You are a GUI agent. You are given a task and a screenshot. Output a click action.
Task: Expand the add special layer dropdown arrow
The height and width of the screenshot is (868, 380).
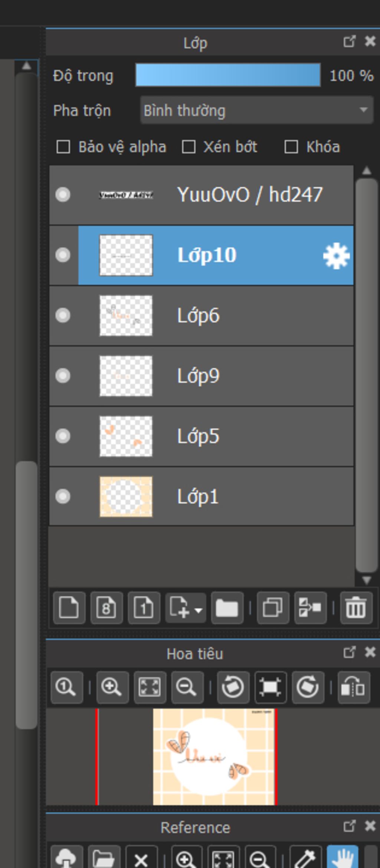199,609
